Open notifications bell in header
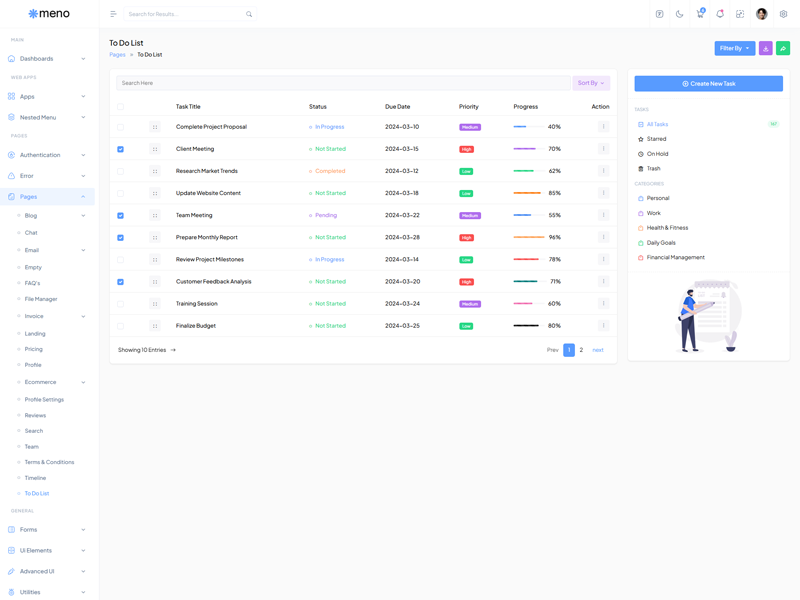Screen dimensions: 800x600 [x=720, y=14]
